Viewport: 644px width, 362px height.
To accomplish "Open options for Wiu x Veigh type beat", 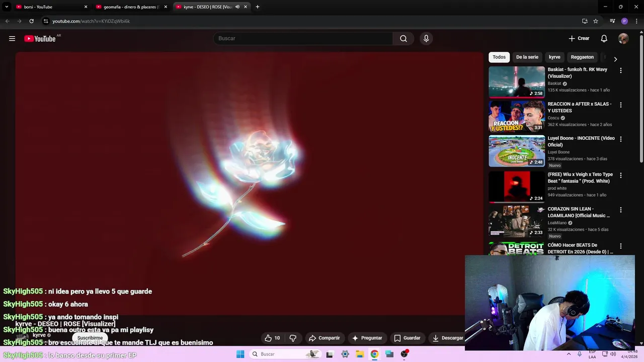I will click(621, 175).
